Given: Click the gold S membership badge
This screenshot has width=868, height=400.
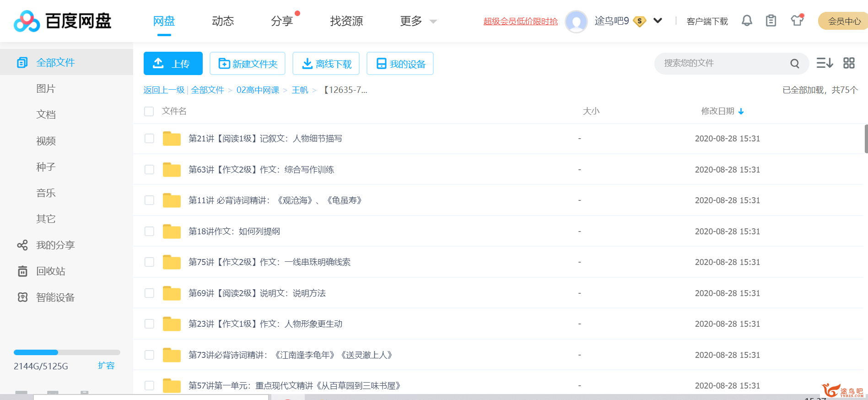Looking at the screenshot, I should pos(640,21).
